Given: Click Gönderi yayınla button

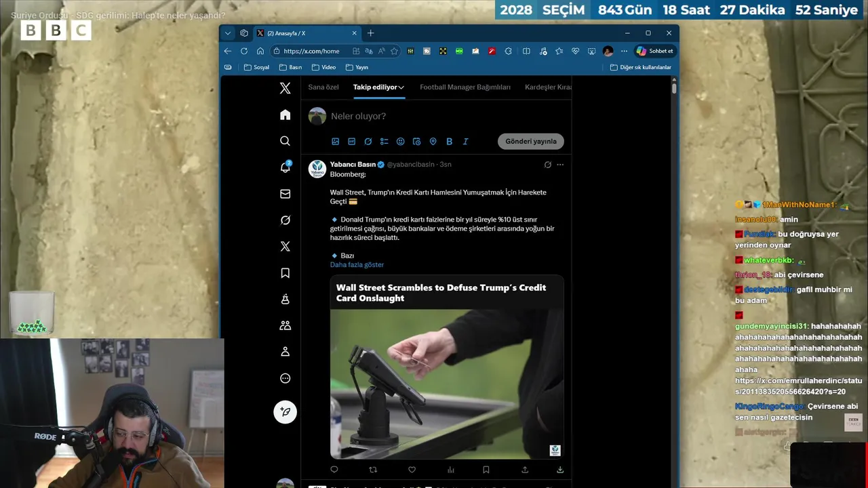Looking at the screenshot, I should (x=531, y=142).
